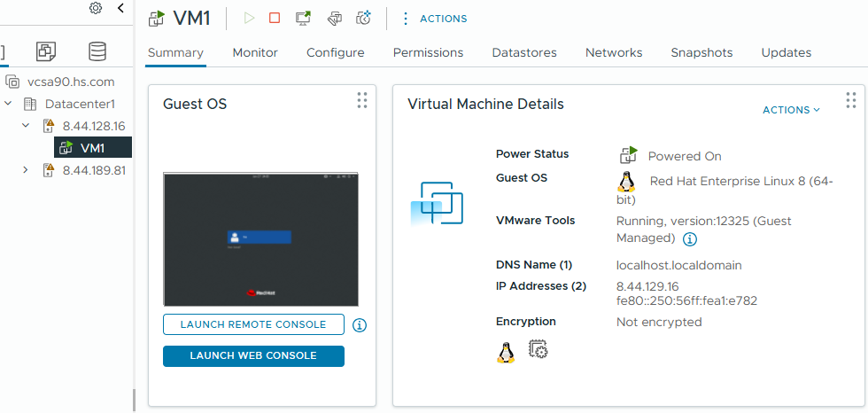
Task: Click the Linux penguin beside Guest OS name
Action: pos(626,182)
